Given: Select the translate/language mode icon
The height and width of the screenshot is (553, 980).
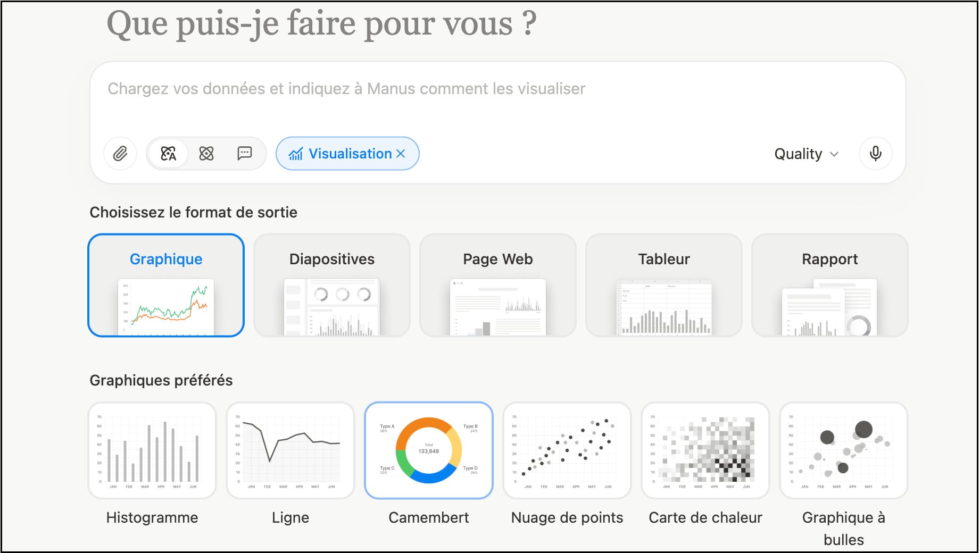Looking at the screenshot, I should pyautogui.click(x=168, y=154).
